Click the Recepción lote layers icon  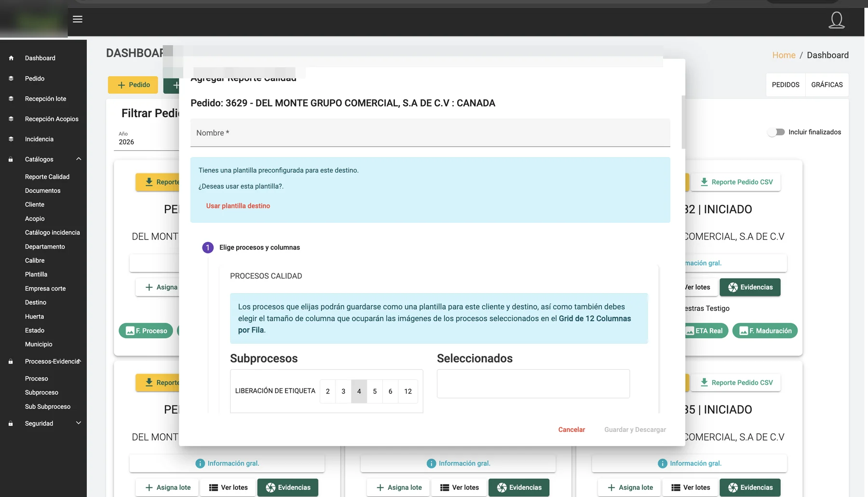coord(11,98)
